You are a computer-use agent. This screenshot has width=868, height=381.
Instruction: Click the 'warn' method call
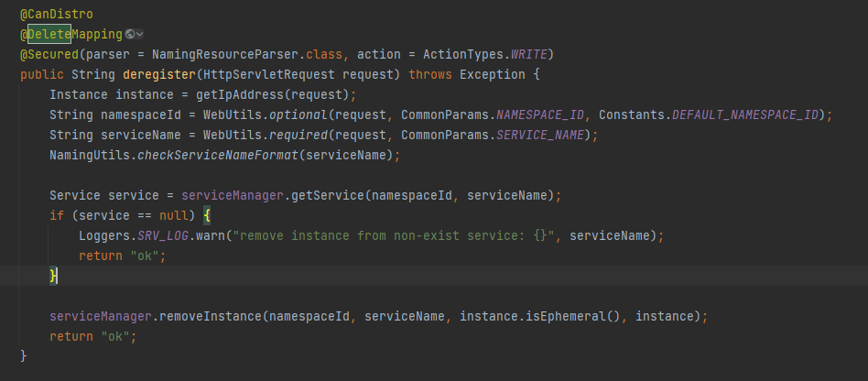[x=211, y=235]
